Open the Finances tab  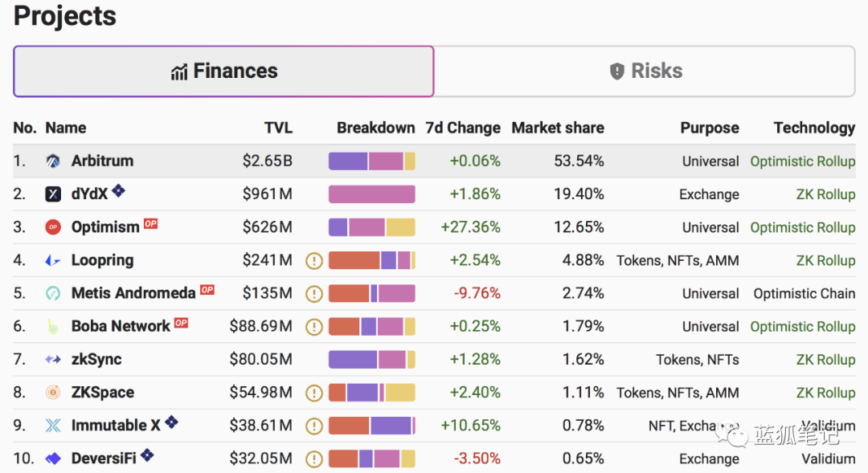[223, 71]
